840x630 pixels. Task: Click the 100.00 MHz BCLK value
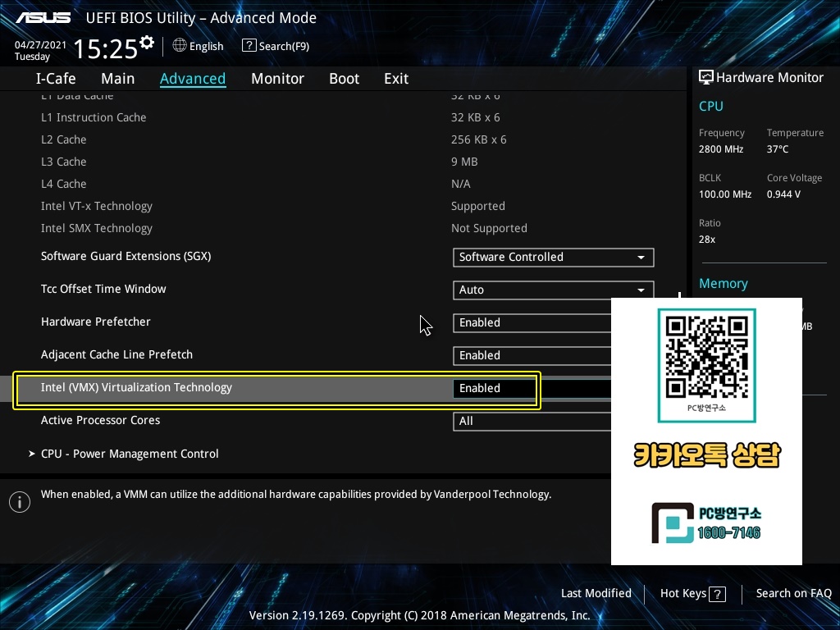725,194
